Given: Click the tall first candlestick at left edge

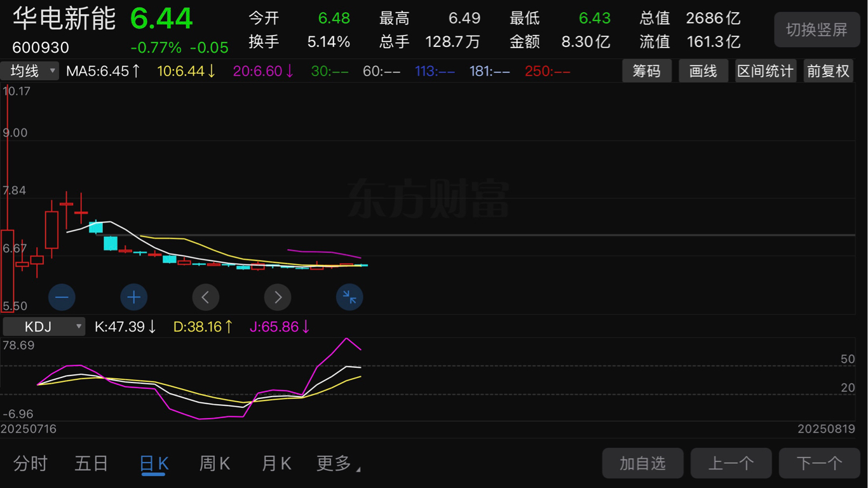Looking at the screenshot, I should 8,270.
